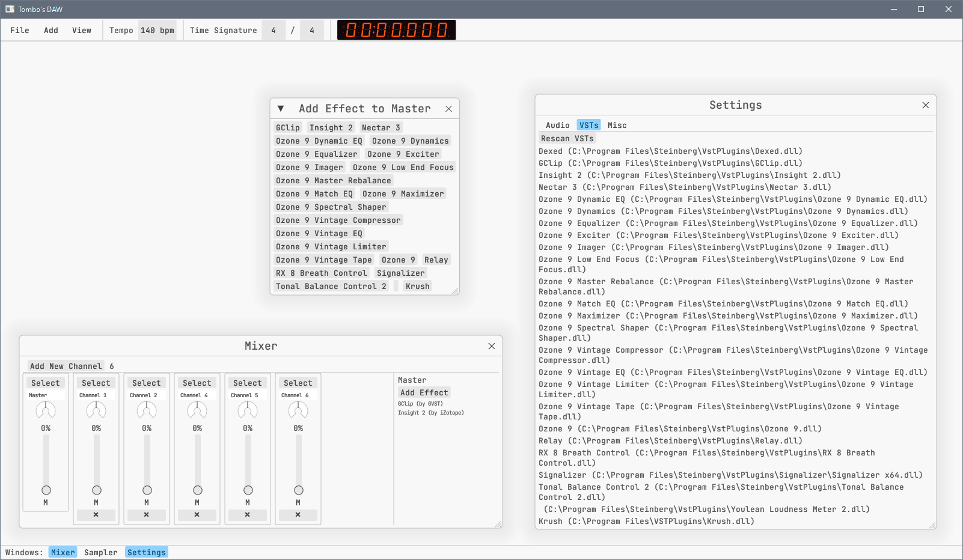Click GClip (by GVST) in Master effects
The height and width of the screenshot is (560, 963).
click(420, 404)
